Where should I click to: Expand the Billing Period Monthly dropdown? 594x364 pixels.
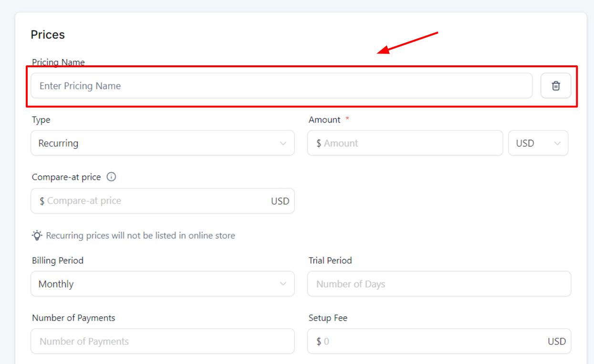coord(162,284)
